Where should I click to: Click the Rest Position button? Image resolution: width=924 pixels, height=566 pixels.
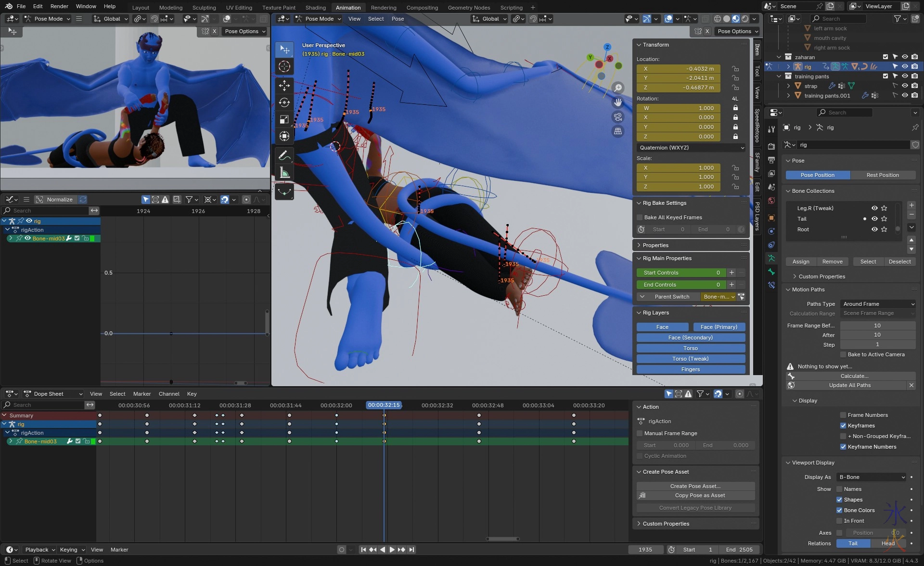(882, 175)
